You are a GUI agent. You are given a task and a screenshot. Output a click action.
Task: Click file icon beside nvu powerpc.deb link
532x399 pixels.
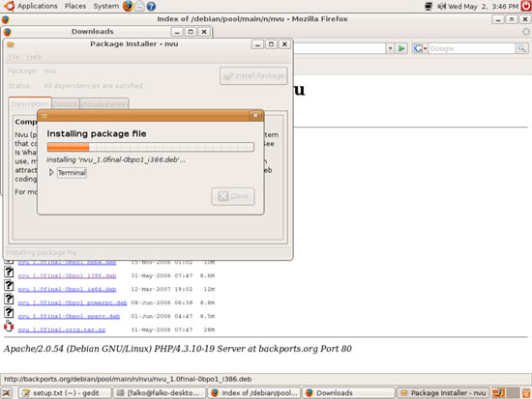tap(9, 299)
